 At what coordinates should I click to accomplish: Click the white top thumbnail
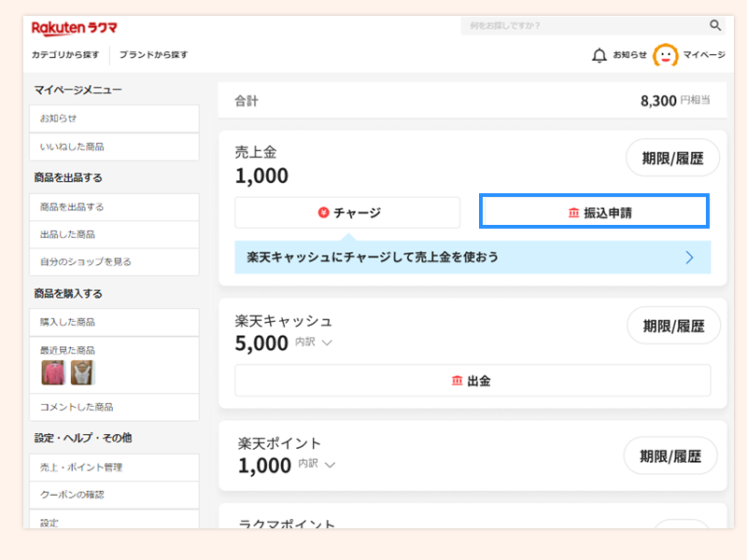pyautogui.click(x=83, y=372)
